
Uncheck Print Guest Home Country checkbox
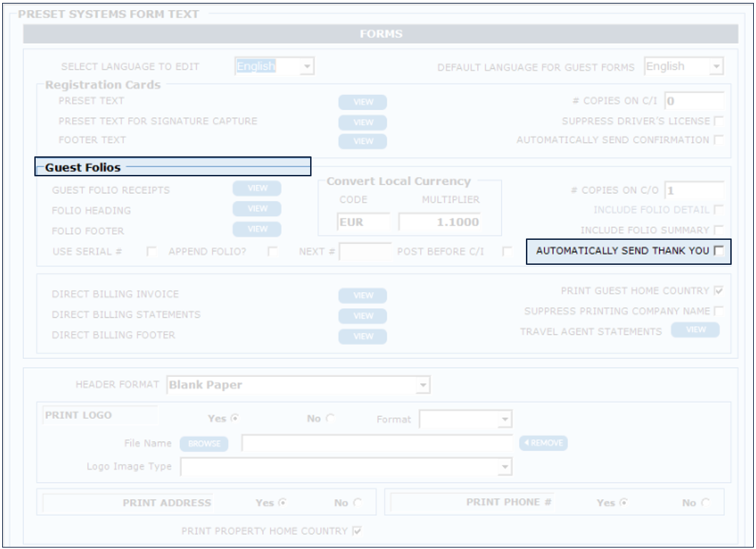[x=718, y=291]
